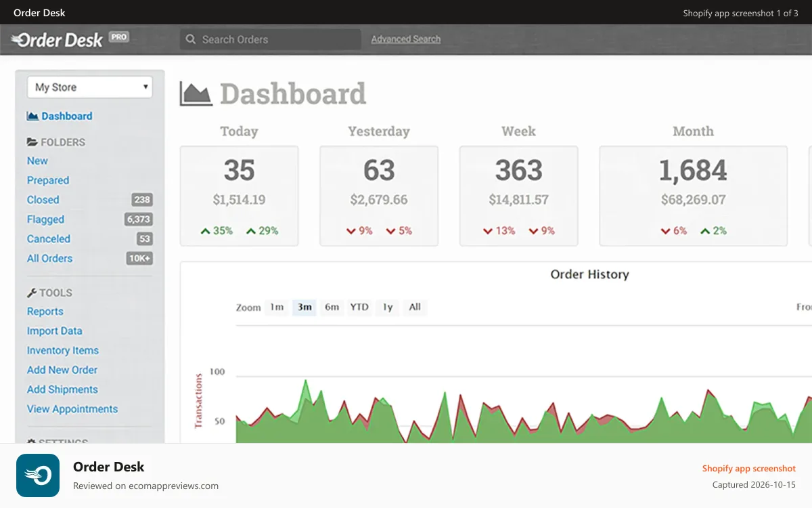Open the Flagged folder
The image size is (812, 508).
(45, 219)
